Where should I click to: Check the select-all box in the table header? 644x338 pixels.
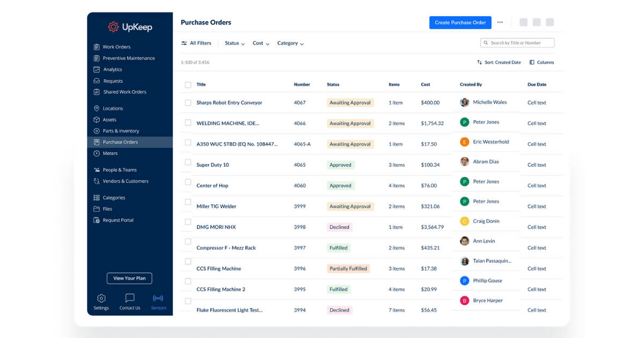(x=188, y=84)
